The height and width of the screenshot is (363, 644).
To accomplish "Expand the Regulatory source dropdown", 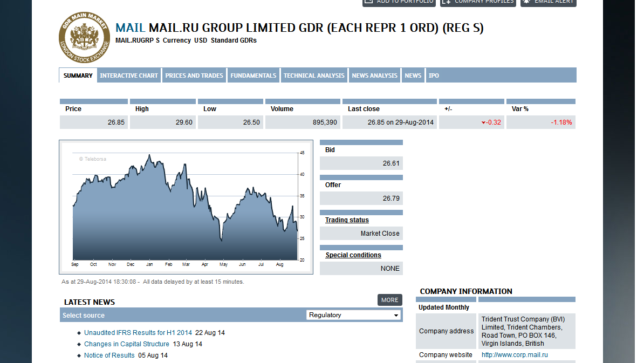I will coord(354,315).
